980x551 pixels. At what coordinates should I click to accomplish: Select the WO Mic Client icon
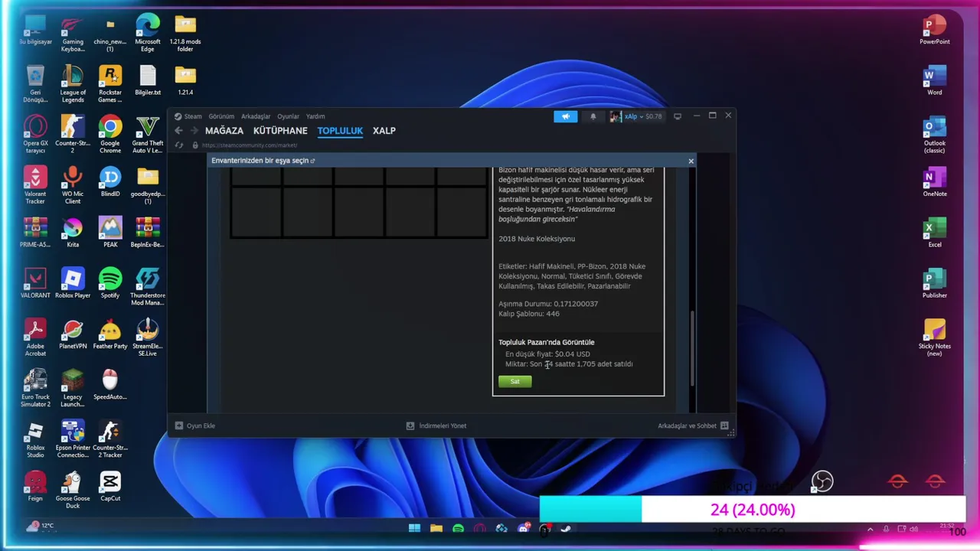coord(73,184)
